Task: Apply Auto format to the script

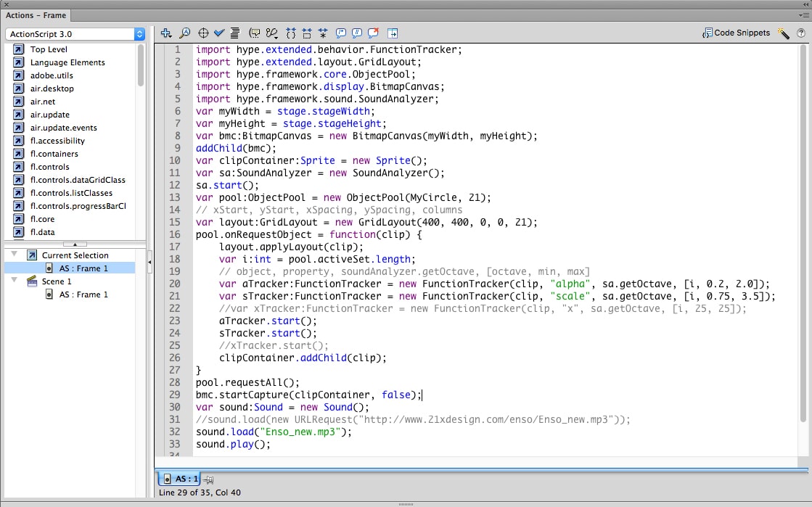Action: click(x=235, y=33)
